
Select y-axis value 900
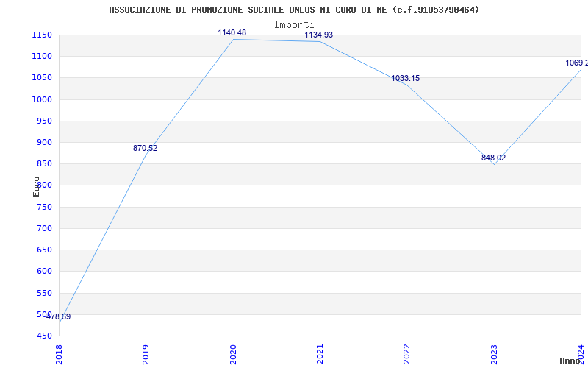(45, 142)
